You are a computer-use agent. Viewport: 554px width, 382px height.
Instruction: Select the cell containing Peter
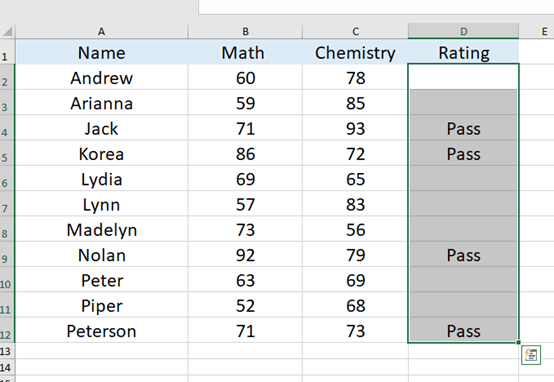tap(102, 280)
